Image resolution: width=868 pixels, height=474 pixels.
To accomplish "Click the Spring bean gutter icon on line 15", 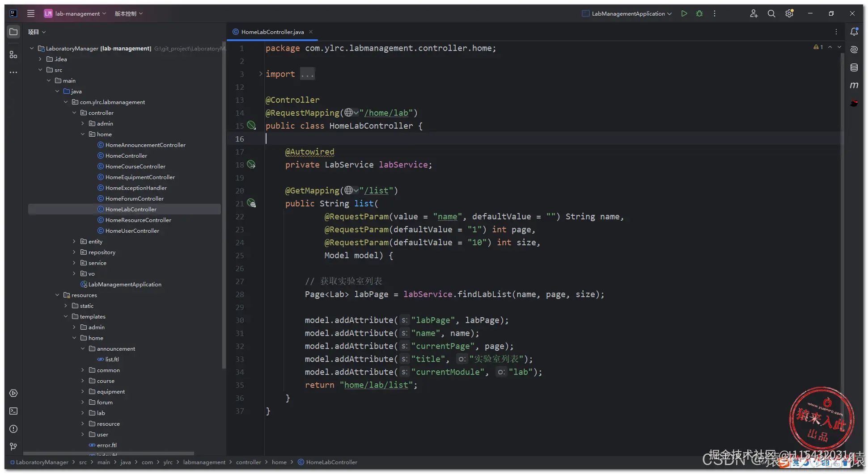I will tap(251, 126).
